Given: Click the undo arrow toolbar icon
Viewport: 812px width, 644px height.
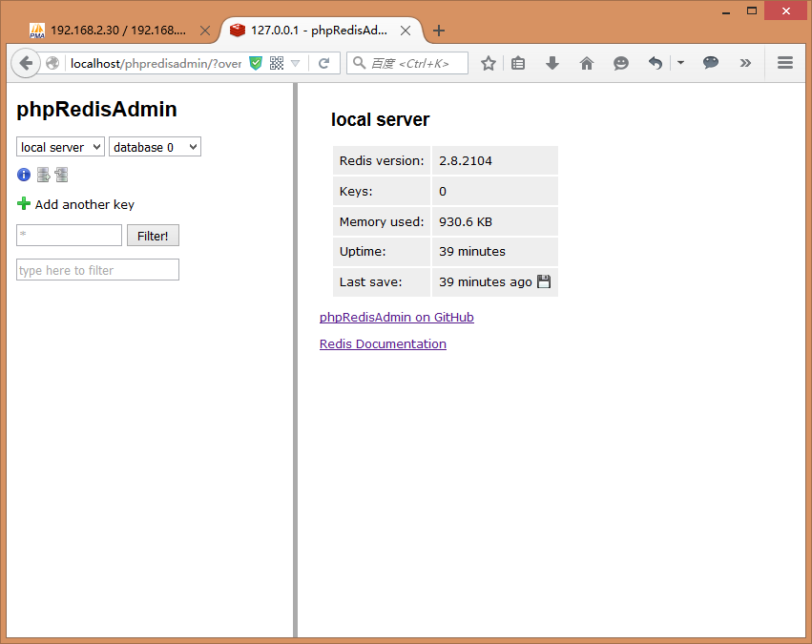Looking at the screenshot, I should tap(656, 63).
